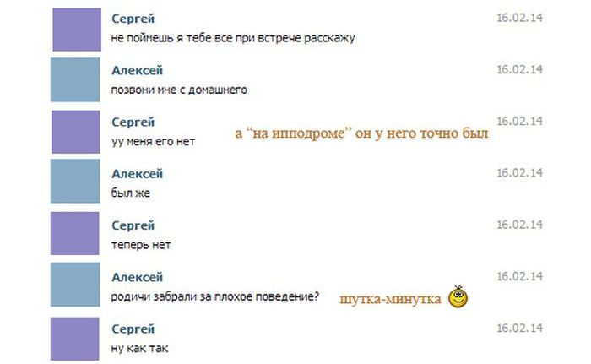Click Алексей's name above 'позвони мне с домашнего'
The width and height of the screenshot is (591, 364).
[137, 70]
